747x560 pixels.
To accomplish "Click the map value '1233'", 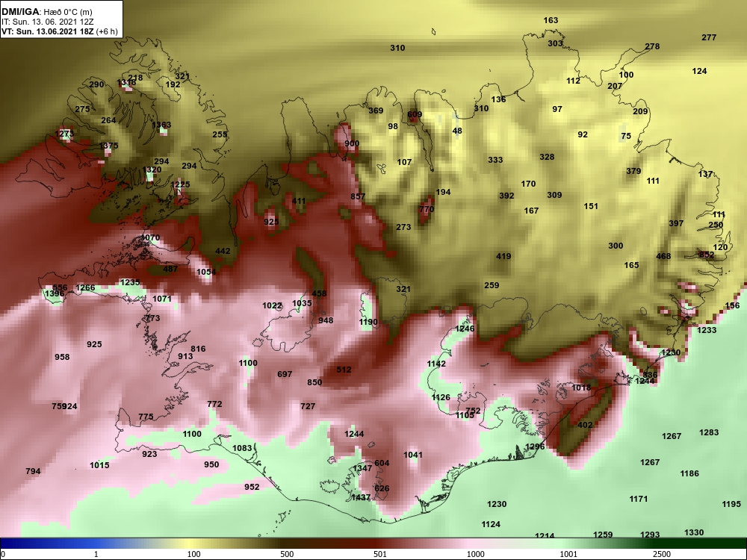I will click(707, 330).
